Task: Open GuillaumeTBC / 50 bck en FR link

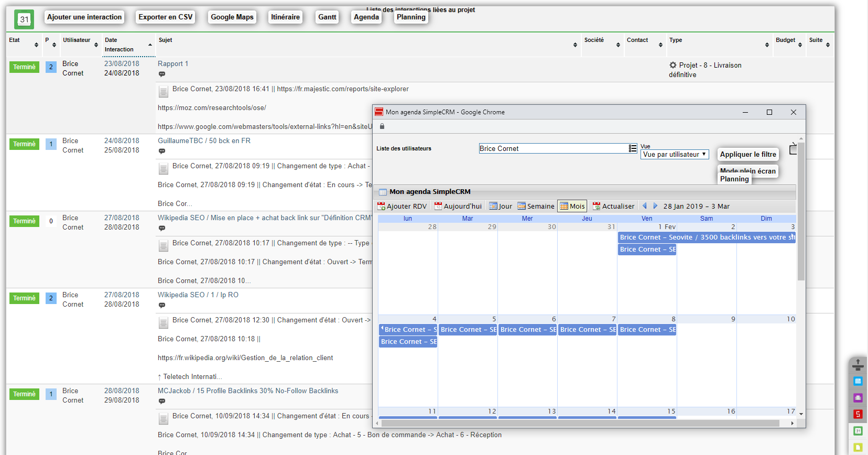Action: 204,140
